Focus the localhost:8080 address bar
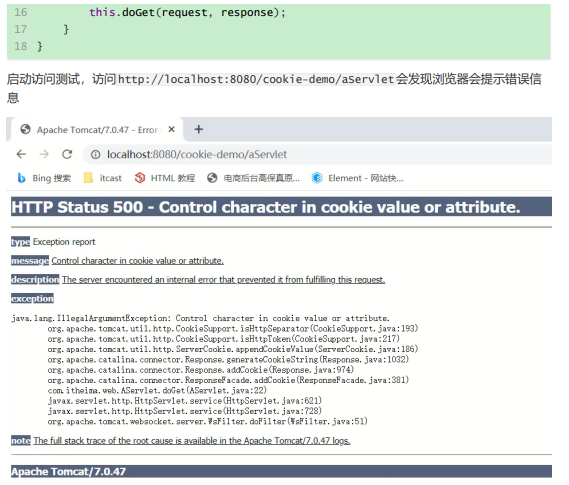The width and height of the screenshot is (569, 485). pos(318,155)
